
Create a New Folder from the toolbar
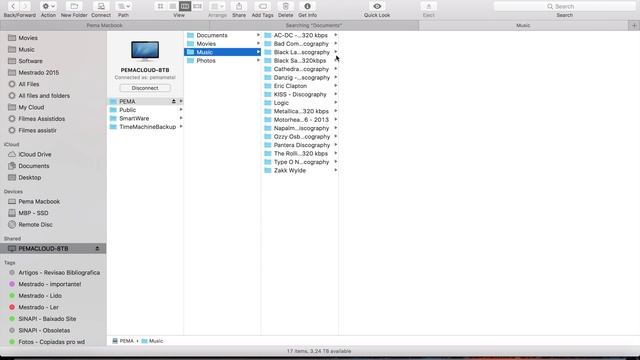(x=74, y=6)
